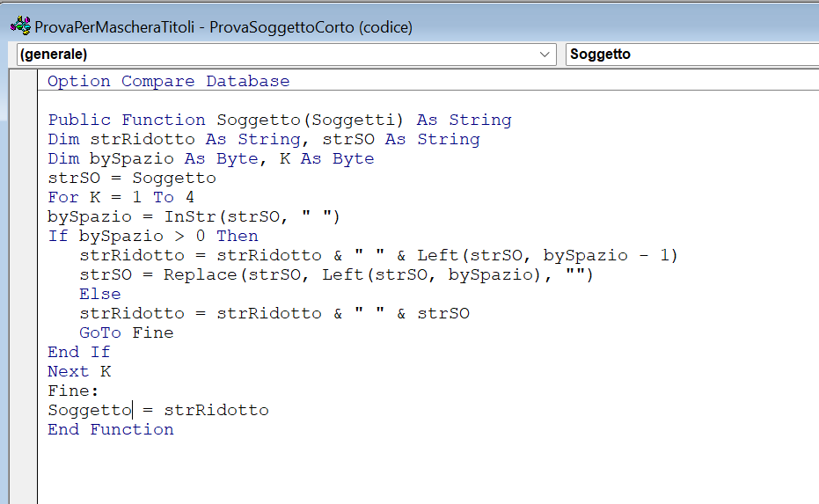The width and height of the screenshot is (819, 504).
Task: Open the (generale) object dropdown arrow
Action: point(545,55)
